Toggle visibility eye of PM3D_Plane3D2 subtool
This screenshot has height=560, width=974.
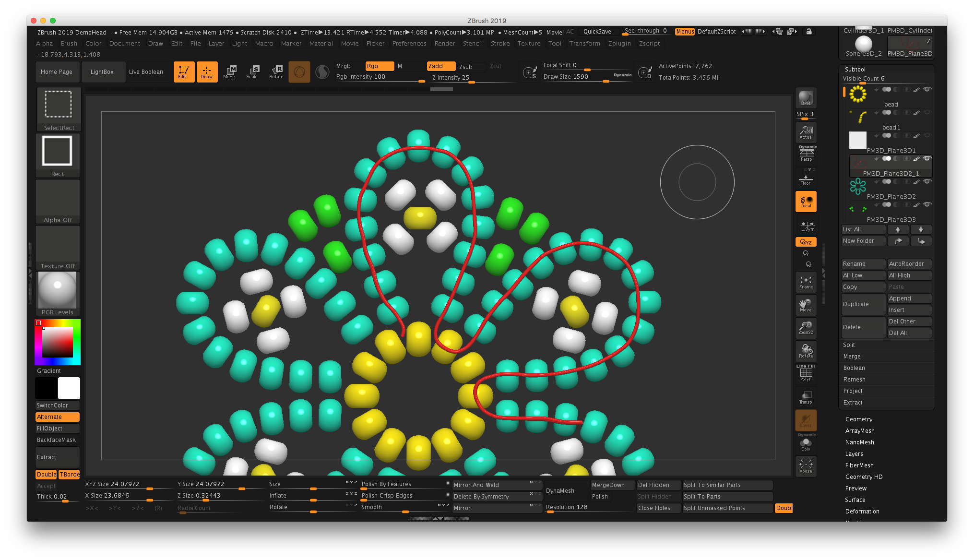[x=927, y=181]
